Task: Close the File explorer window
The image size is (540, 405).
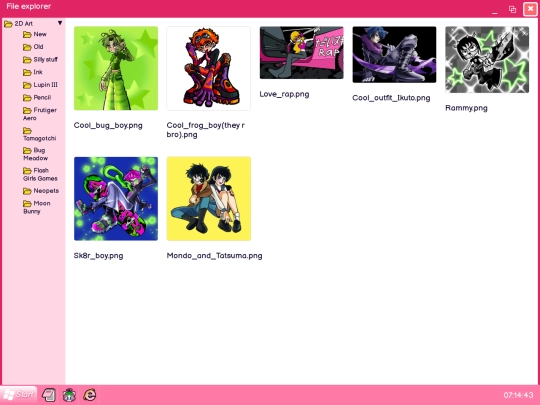Action: (530, 9)
